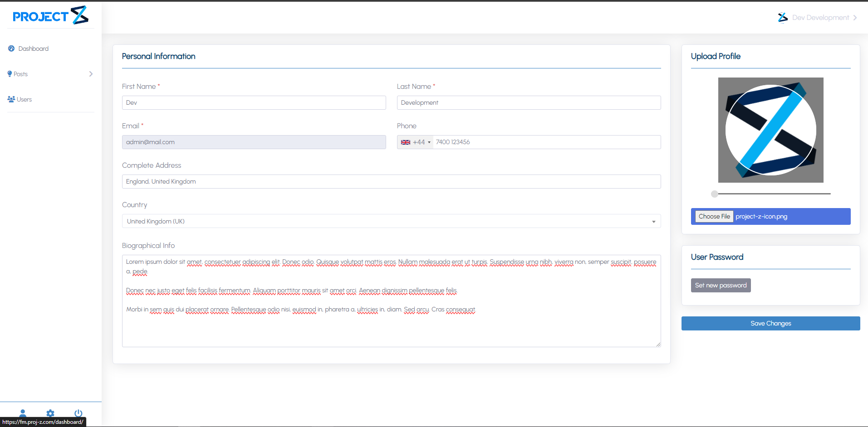Viewport: 868px width, 427px height.
Task: Click the Phone number input field
Action: coord(547,142)
